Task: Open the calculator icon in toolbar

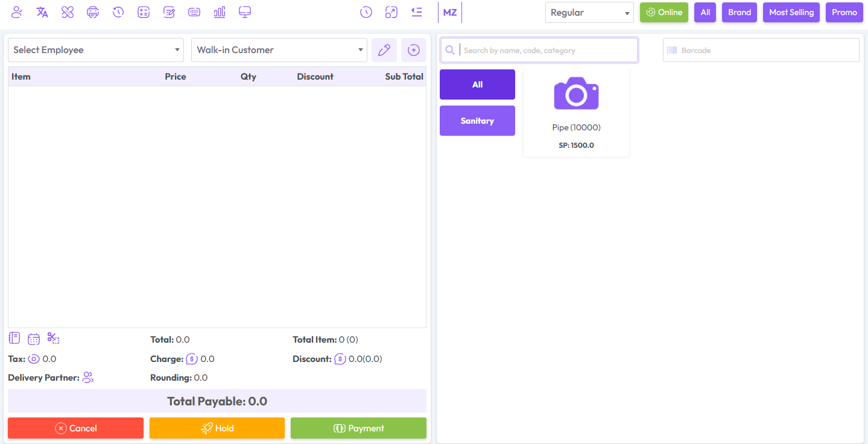Action: [x=144, y=12]
